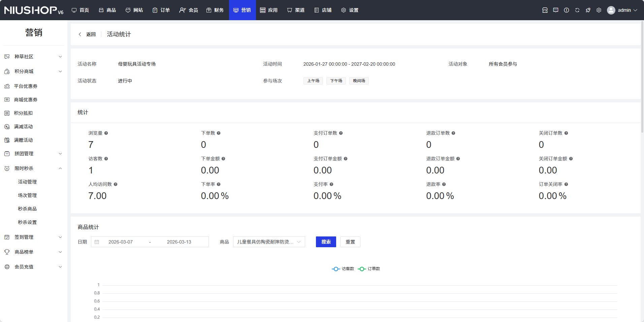Click the calendar icon in date field
644x322 pixels.
tap(97, 242)
